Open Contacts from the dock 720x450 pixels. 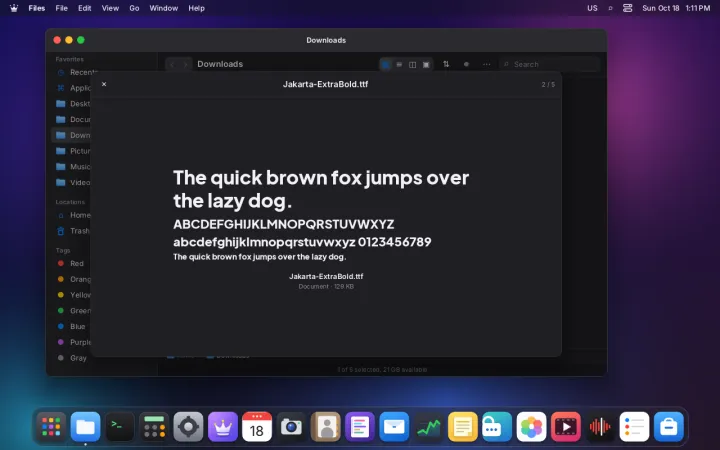click(x=326, y=427)
